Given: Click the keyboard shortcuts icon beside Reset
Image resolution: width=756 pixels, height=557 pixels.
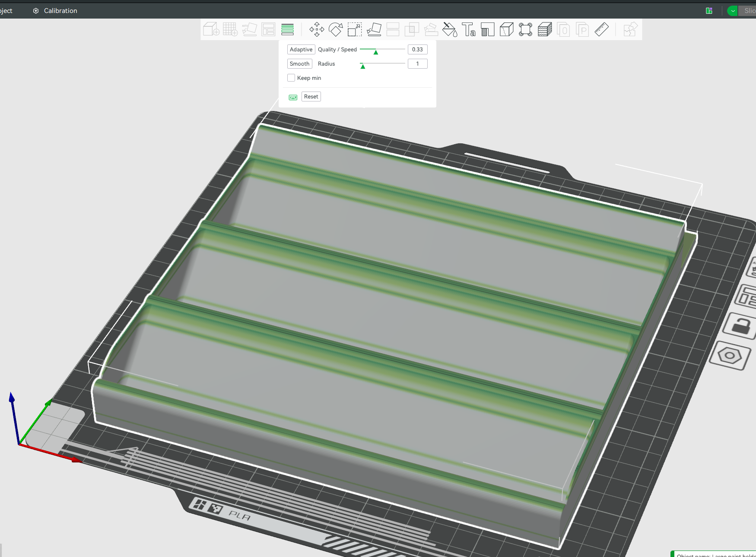Looking at the screenshot, I should 293,97.
